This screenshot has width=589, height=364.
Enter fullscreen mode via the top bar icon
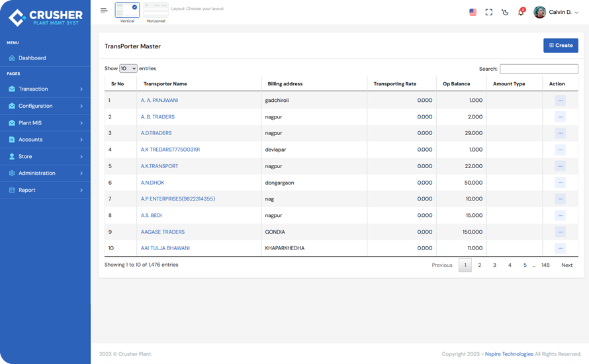point(489,12)
